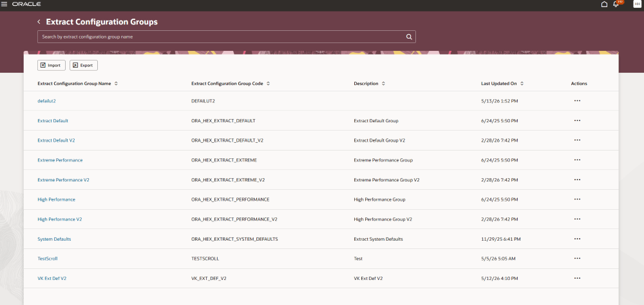This screenshot has height=305, width=644.
Task: Select description Extreme Performance Group
Action: click(x=383, y=160)
